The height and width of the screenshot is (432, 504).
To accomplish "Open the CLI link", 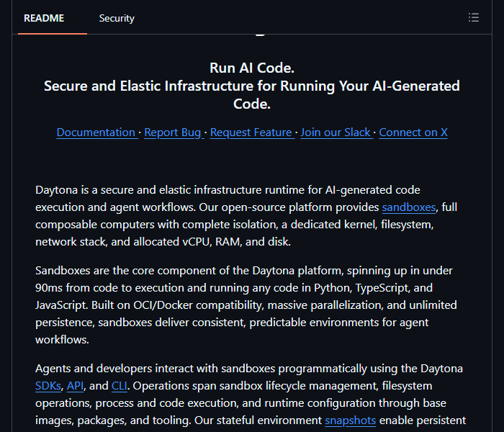I will [x=120, y=385].
